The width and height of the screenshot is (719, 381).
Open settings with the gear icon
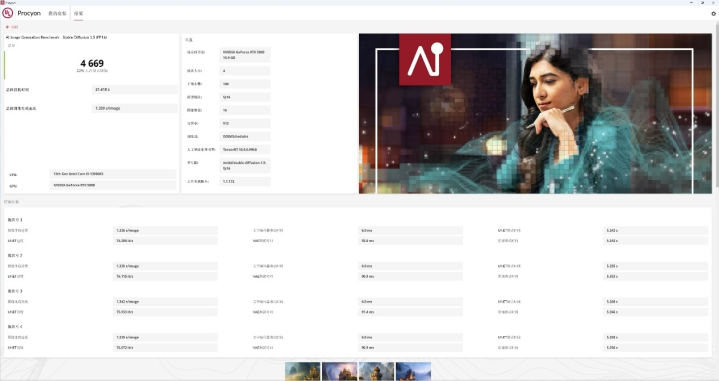713,14
